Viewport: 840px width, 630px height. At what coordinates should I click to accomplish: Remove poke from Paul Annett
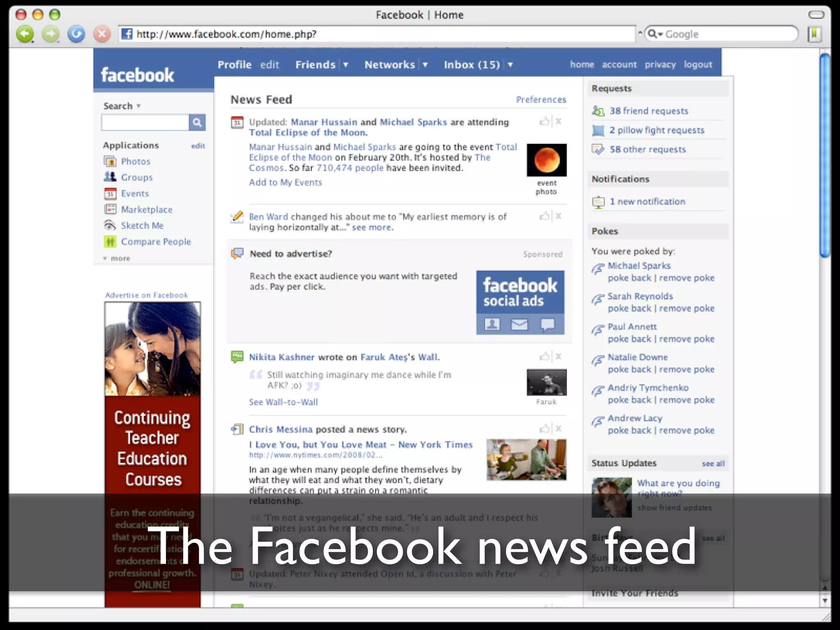687,339
